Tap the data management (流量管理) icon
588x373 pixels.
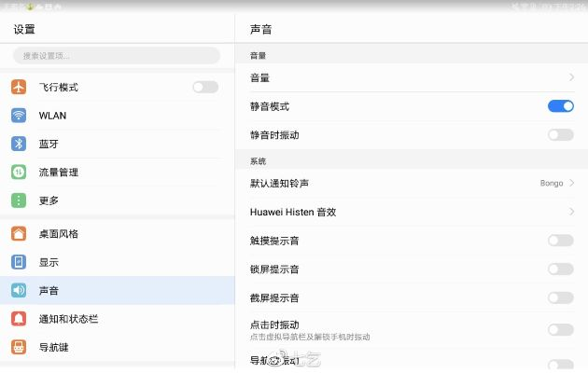click(x=19, y=173)
